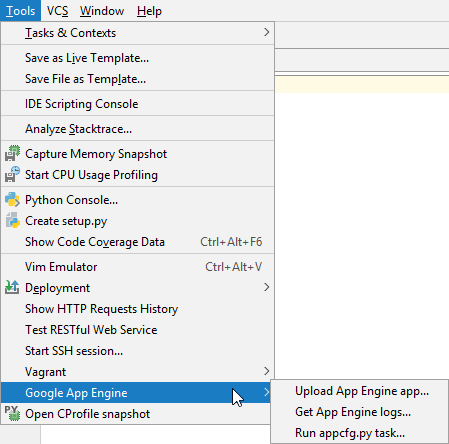This screenshot has width=449, height=444.
Task: Expand the Deployment submenu arrow
Action: (266, 287)
